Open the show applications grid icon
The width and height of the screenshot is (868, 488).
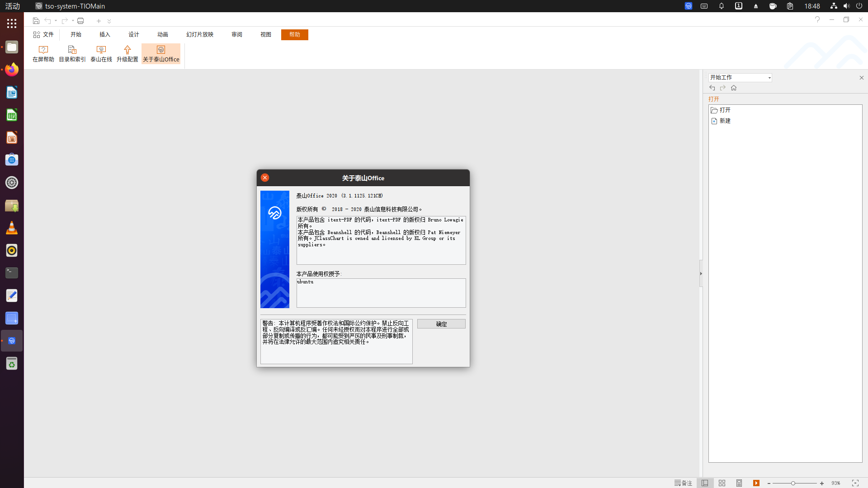tap(12, 23)
